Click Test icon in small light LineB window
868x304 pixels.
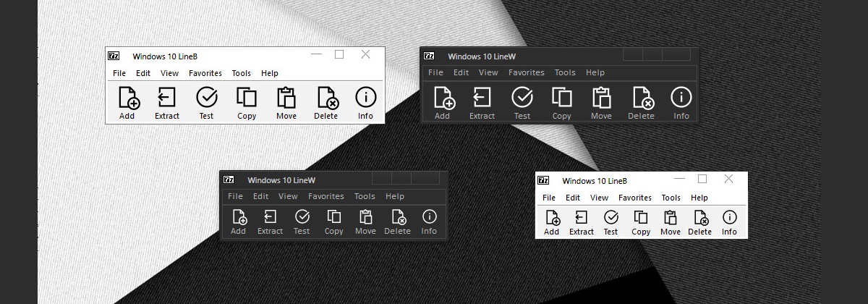[x=611, y=217]
